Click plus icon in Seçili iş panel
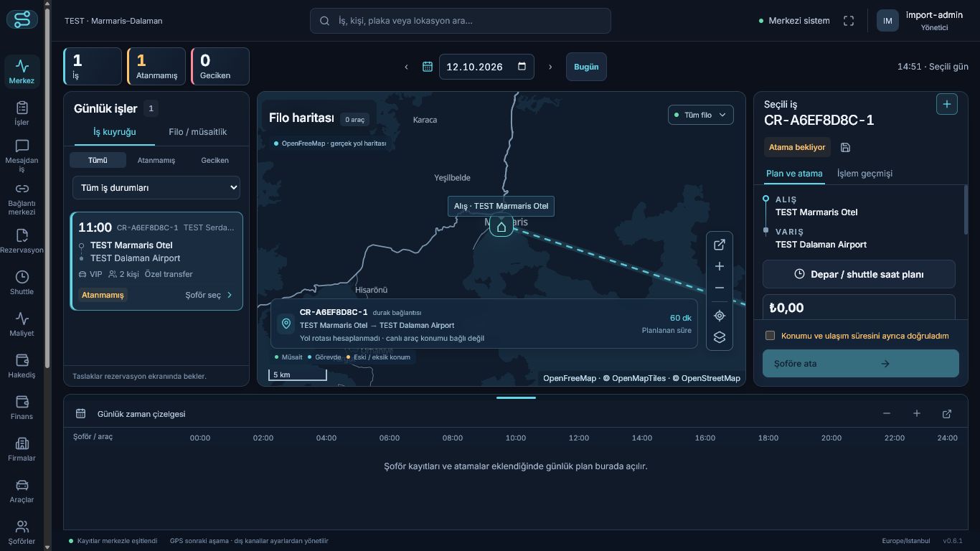Viewport: 980px width, 551px height. pos(947,104)
